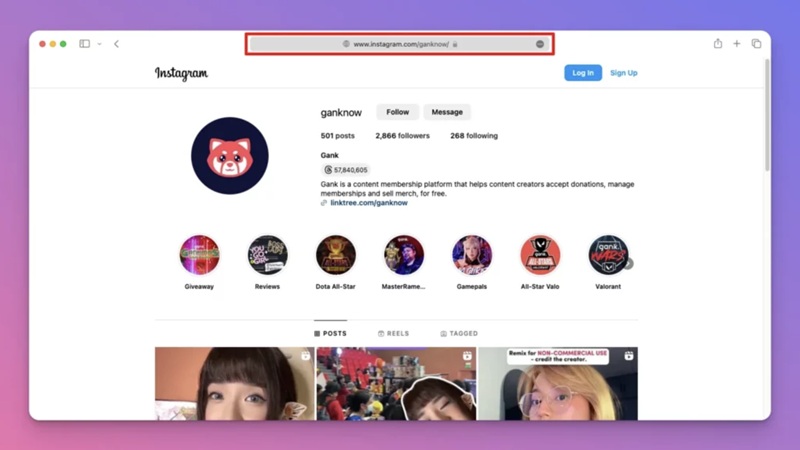Image resolution: width=800 pixels, height=450 pixels.
Task: Switch to the TAGGED tab
Action: 459,334
